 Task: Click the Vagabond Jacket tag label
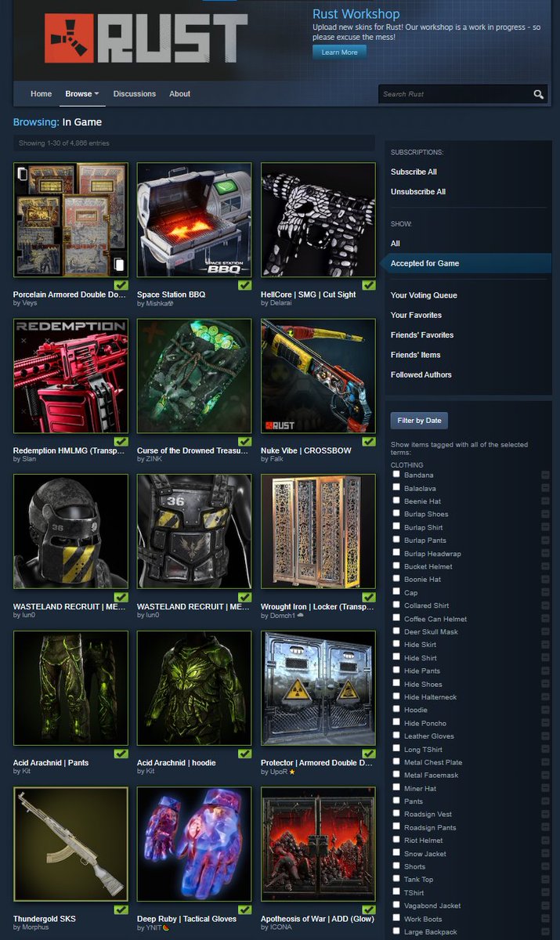pos(432,906)
